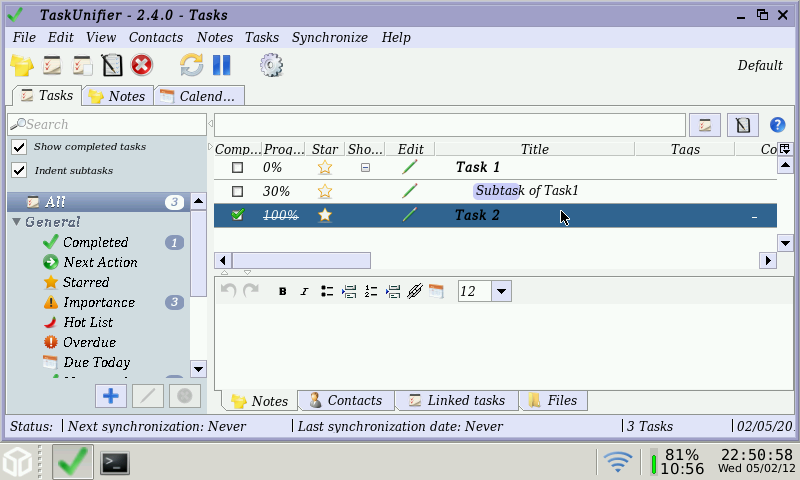Click the redo arrow in note editor
The image size is (800, 480).
coord(251,291)
